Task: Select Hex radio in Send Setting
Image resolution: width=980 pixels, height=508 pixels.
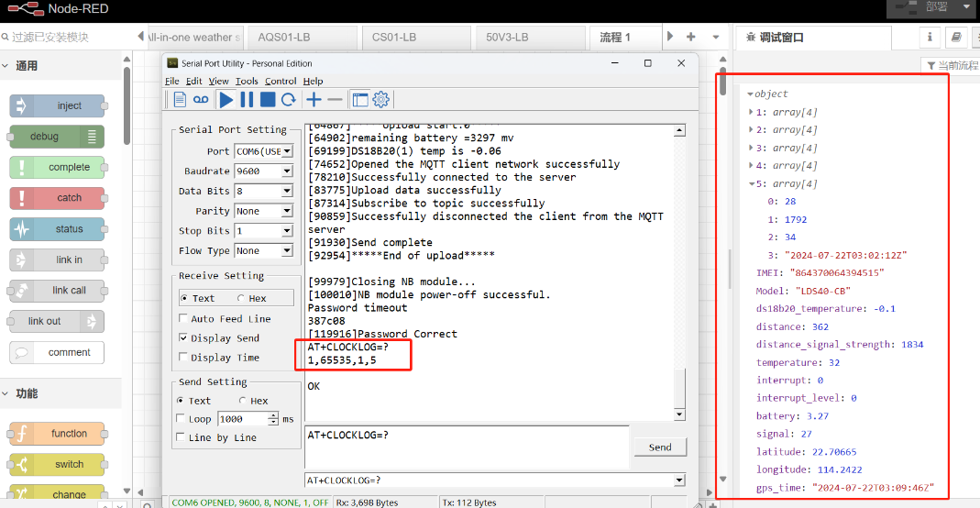Action: click(242, 401)
